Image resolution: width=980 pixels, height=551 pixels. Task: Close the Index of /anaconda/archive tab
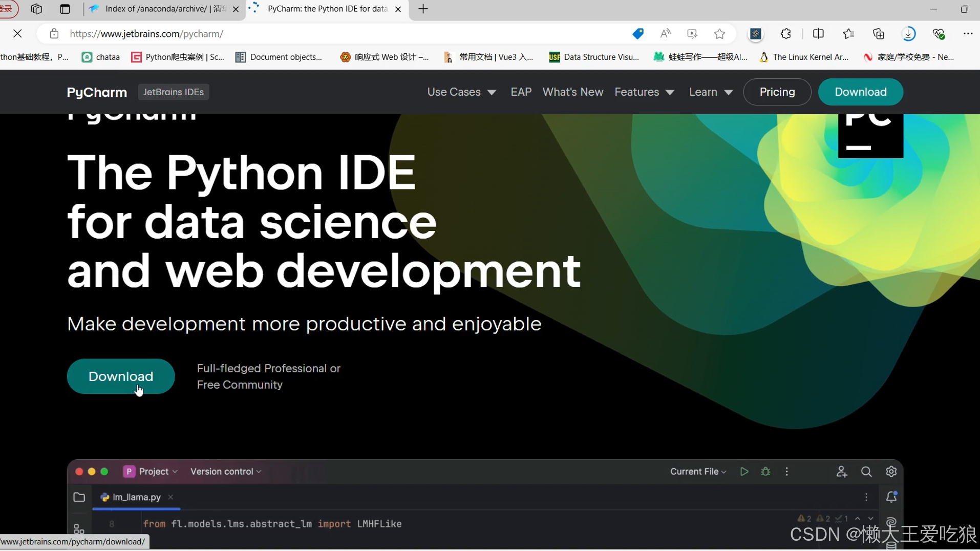pos(236,9)
